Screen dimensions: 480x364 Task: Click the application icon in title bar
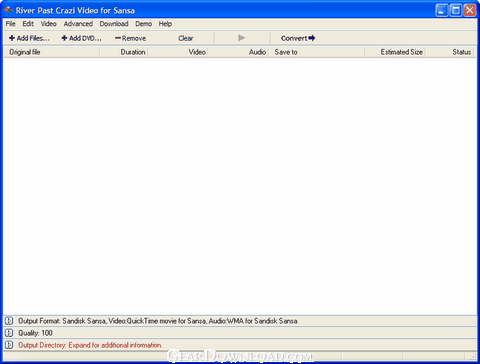click(x=9, y=10)
